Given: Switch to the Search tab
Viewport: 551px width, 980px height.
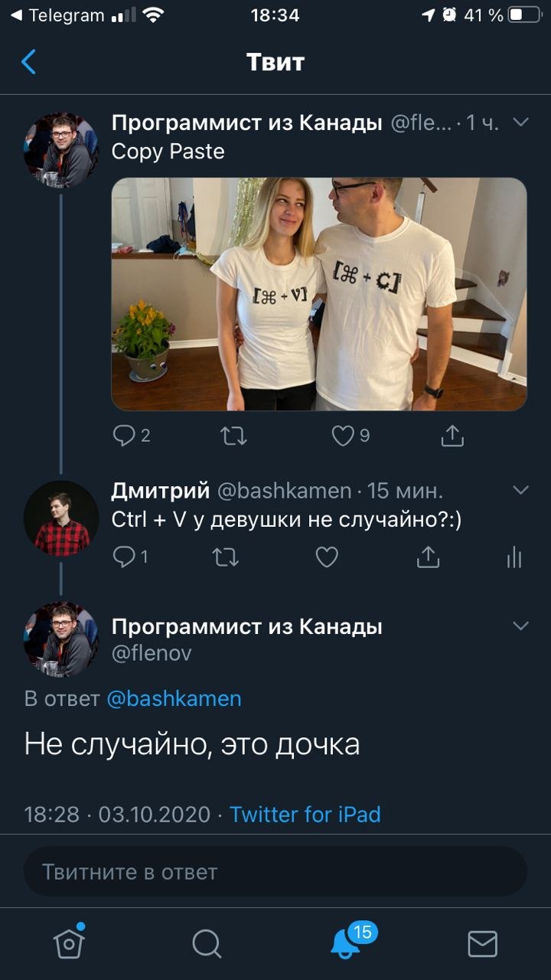Looking at the screenshot, I should point(207,943).
